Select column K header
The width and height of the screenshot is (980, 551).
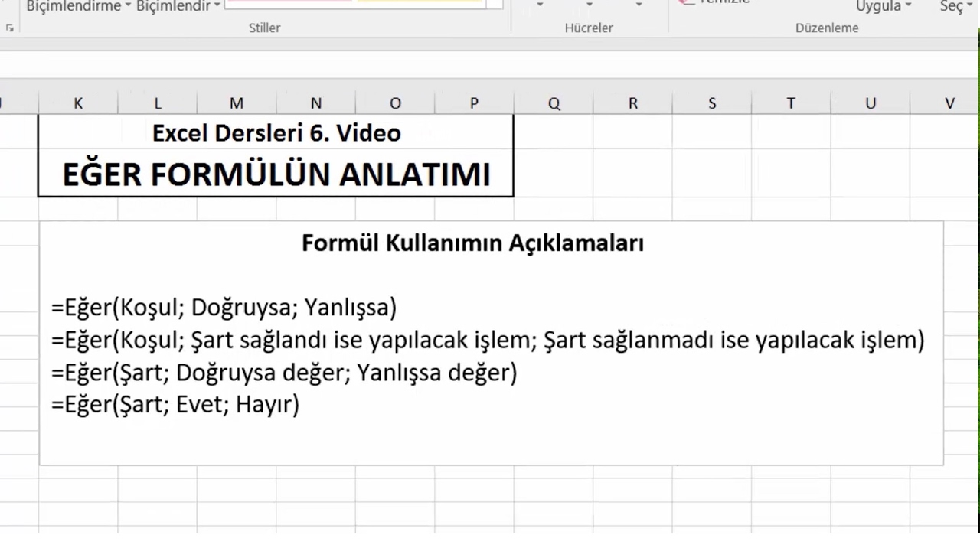point(78,103)
